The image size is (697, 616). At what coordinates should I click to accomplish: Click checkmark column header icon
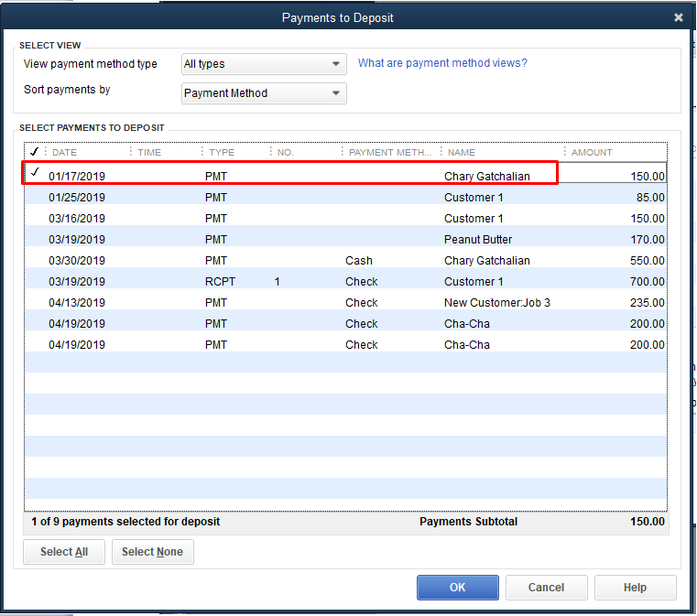pyautogui.click(x=34, y=152)
